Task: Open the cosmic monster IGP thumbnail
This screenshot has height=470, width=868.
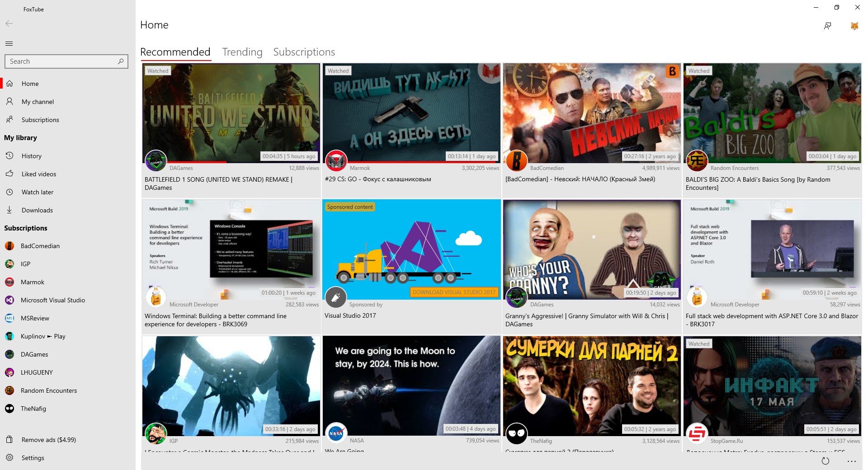Action: (231, 385)
